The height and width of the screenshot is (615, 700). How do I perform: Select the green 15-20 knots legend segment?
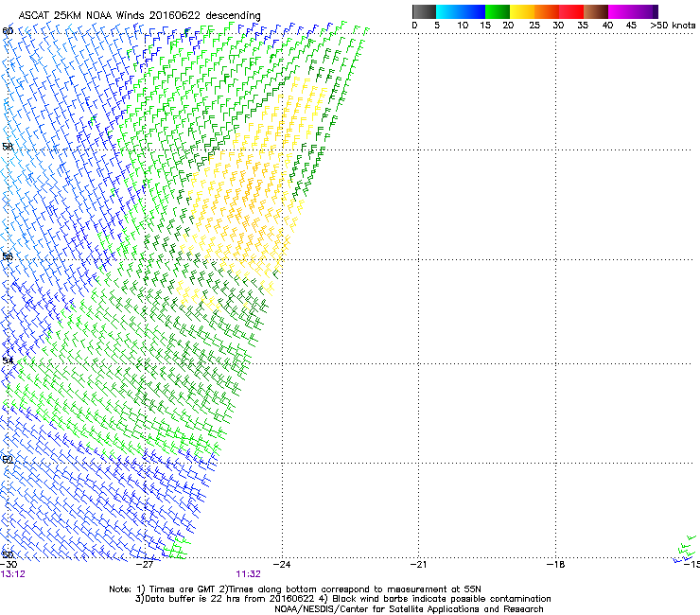click(x=498, y=11)
